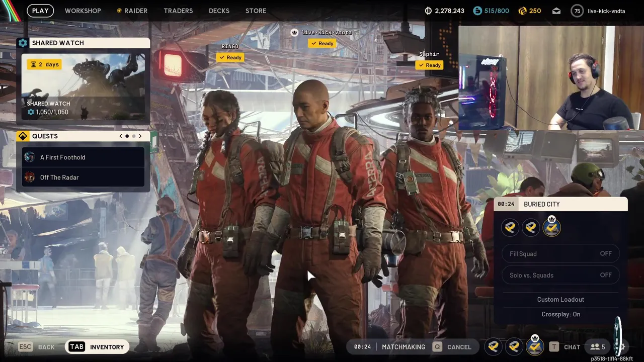
Task: Open the A First Foothold quest
Action: (83, 157)
